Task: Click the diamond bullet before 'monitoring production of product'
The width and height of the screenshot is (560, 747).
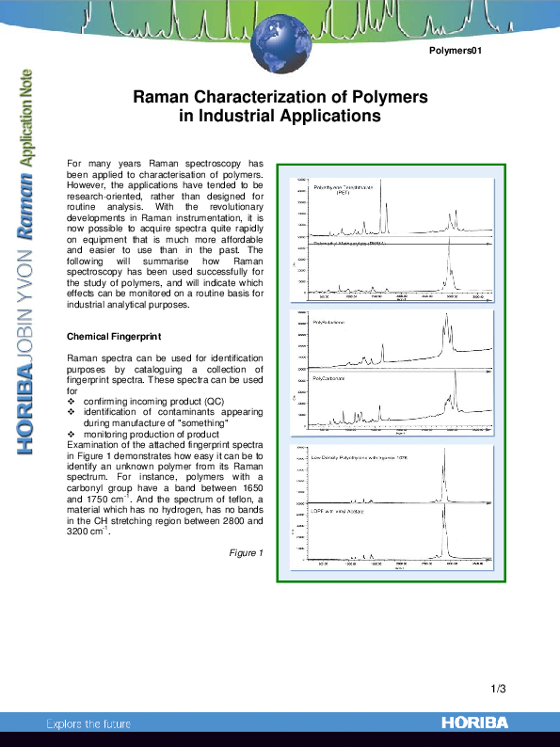Action: tap(71, 434)
